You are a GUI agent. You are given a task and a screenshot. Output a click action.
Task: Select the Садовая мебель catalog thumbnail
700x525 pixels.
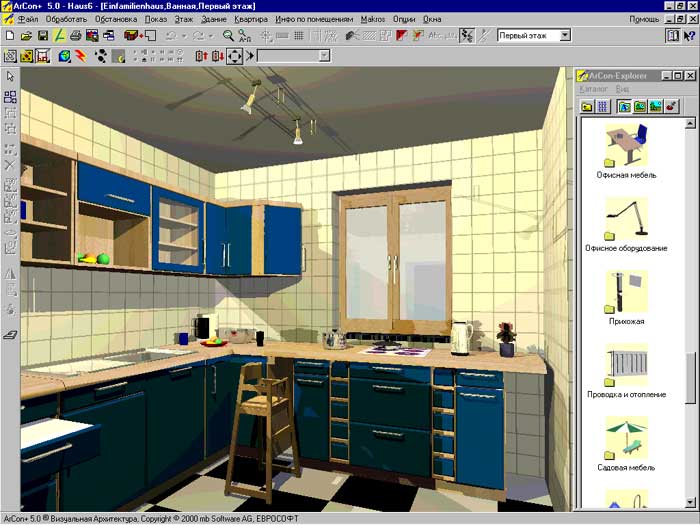[x=627, y=438]
